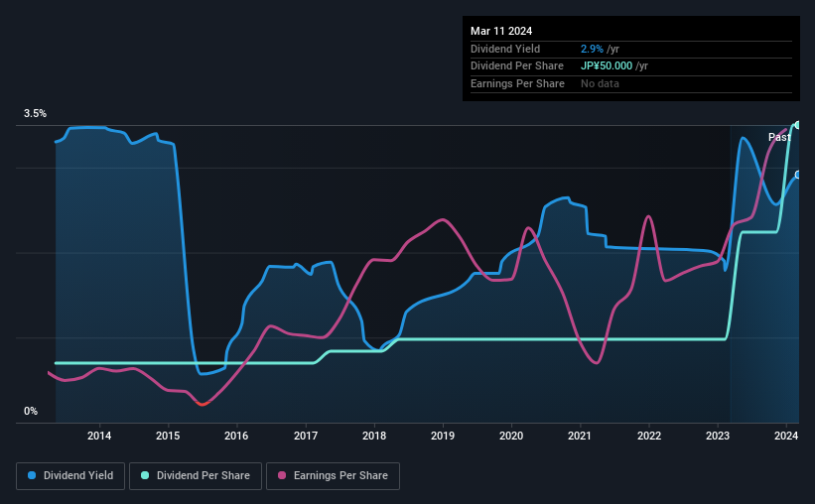The height and width of the screenshot is (504, 815).
Task: Click the 2.9% dividend yield value in tooltip
Action: pos(592,49)
